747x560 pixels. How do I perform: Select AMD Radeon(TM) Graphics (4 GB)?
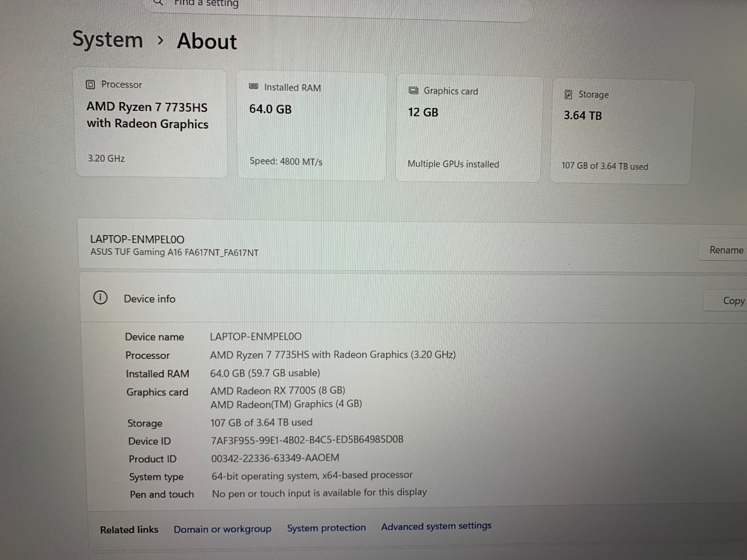coord(286,404)
